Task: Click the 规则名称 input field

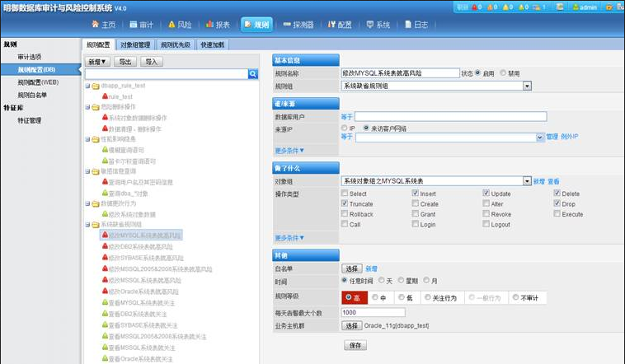Action: [400, 73]
